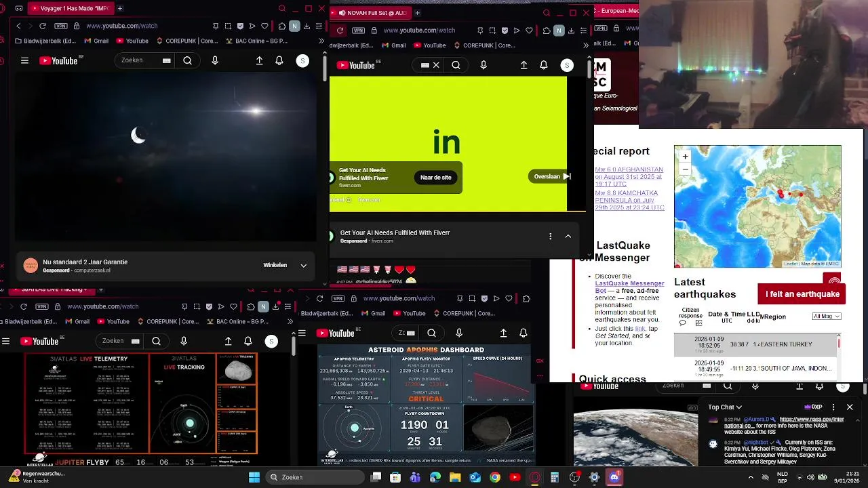Open Mw 6.0 AFGHANISTAN special report
The width and height of the screenshot is (868, 488).
click(629, 177)
